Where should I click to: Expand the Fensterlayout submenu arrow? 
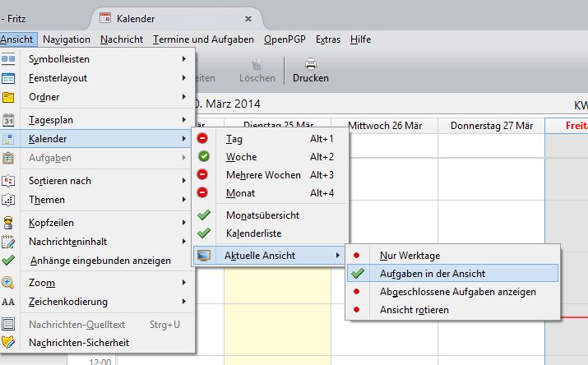pyautogui.click(x=183, y=77)
